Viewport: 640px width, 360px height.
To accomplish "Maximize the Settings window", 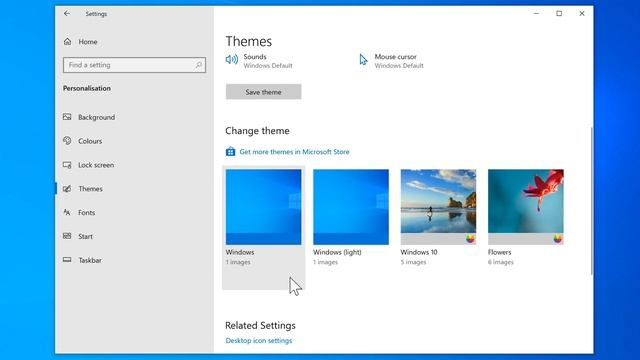I will click(559, 13).
